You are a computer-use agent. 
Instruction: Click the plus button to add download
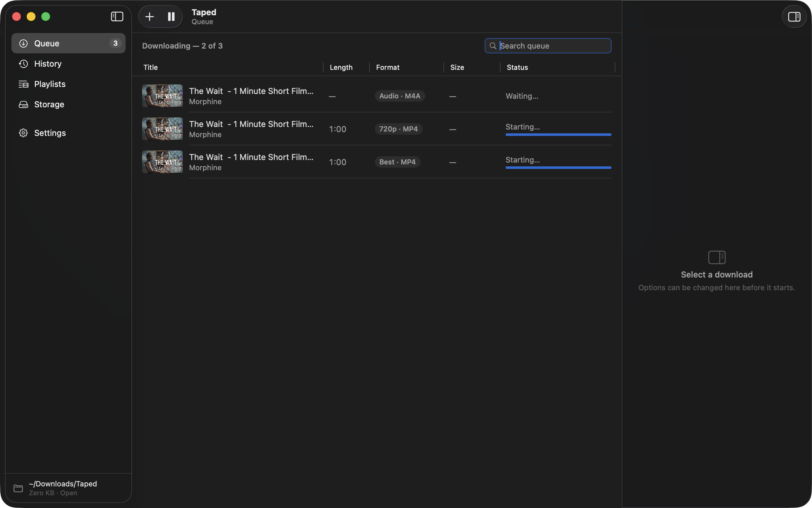[x=150, y=17]
